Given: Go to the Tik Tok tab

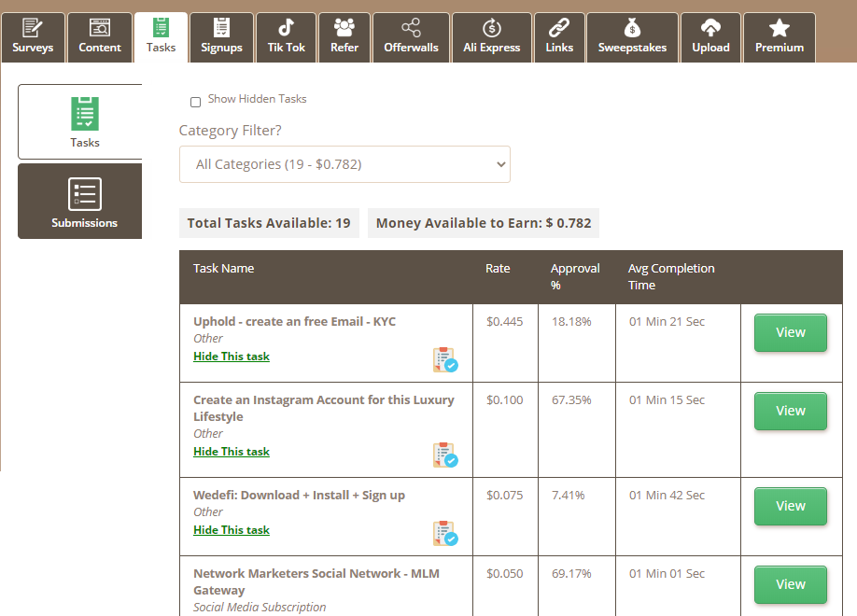Looking at the screenshot, I should (286, 37).
